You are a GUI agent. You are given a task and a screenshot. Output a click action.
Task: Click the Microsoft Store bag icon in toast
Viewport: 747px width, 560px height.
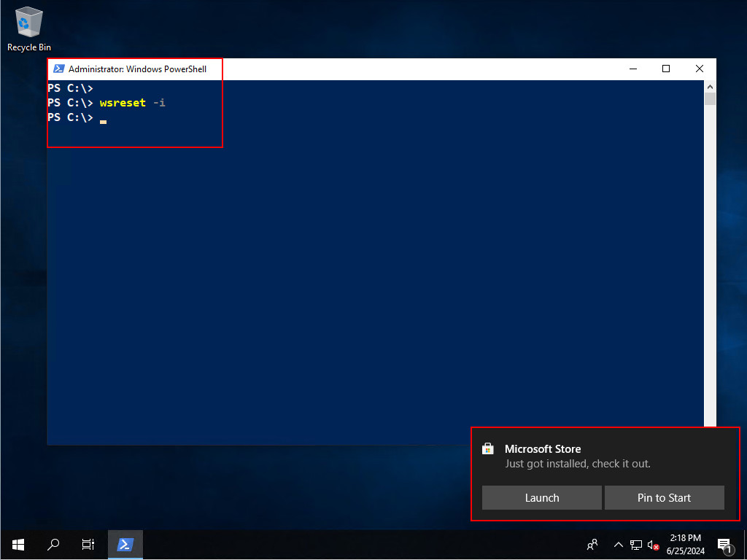pyautogui.click(x=488, y=448)
